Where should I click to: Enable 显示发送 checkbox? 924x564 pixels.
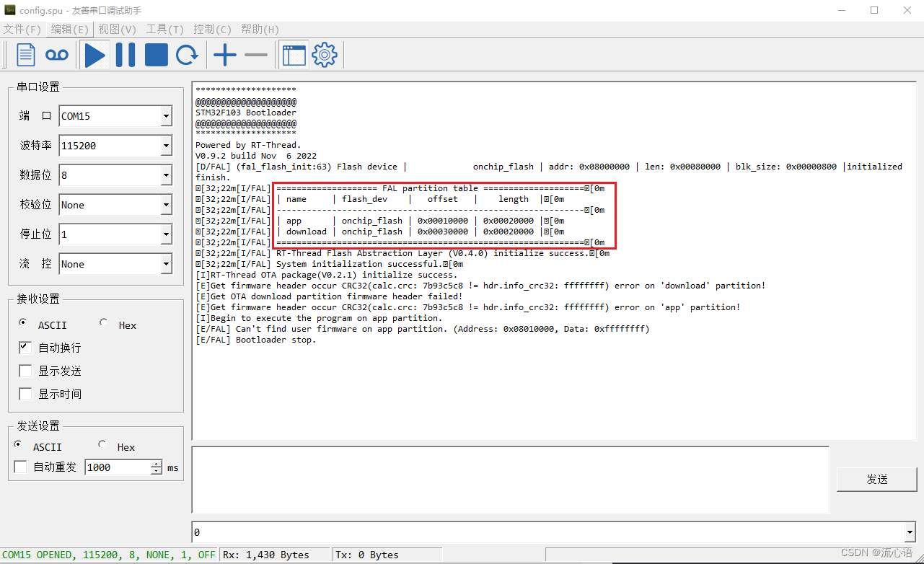point(25,371)
